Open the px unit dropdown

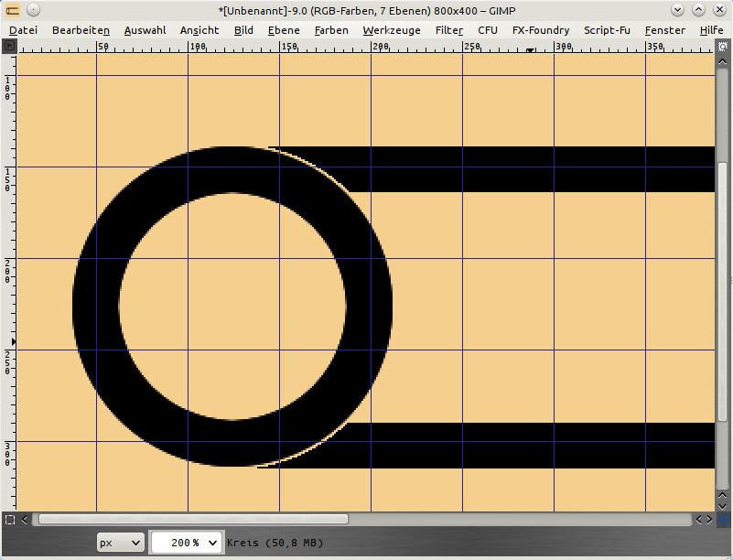click(121, 543)
